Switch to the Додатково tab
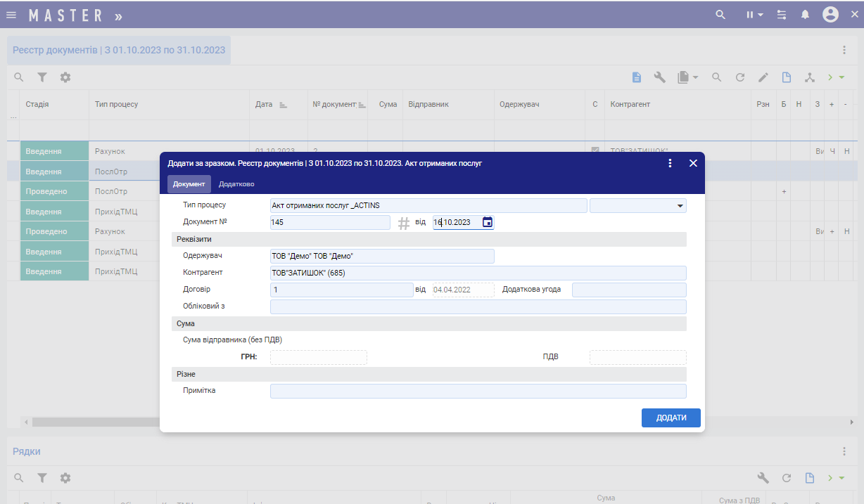 pos(236,184)
